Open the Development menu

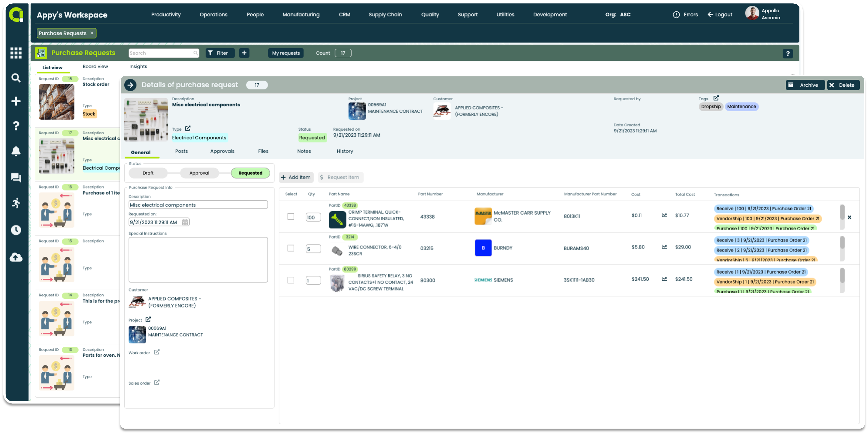pyautogui.click(x=550, y=14)
